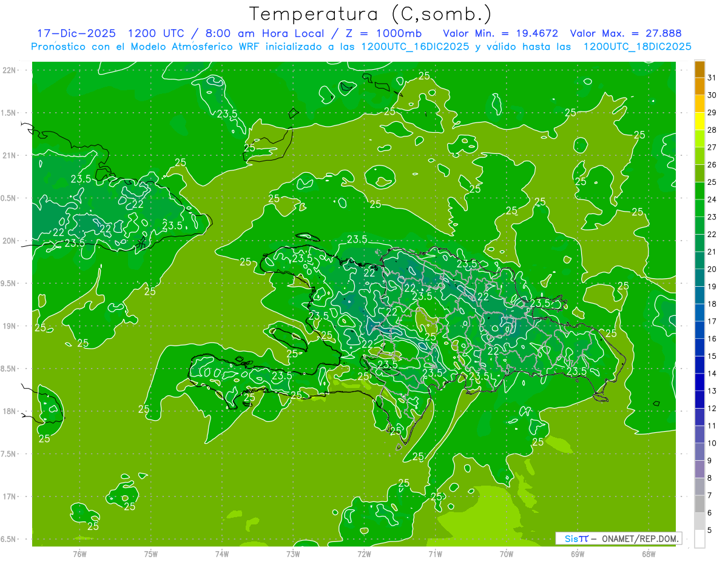Screen dimensions: 728x562
Task: Click the legend value "15"
Action: [712, 356]
